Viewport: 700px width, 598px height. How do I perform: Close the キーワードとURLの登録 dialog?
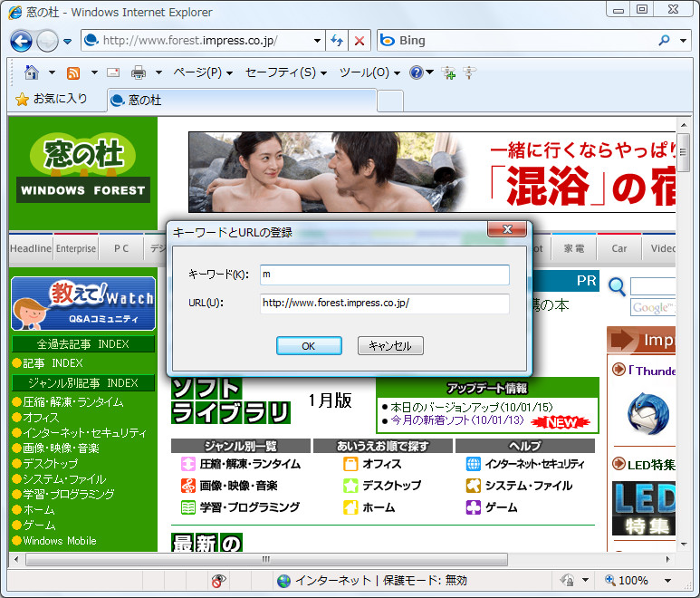[507, 229]
